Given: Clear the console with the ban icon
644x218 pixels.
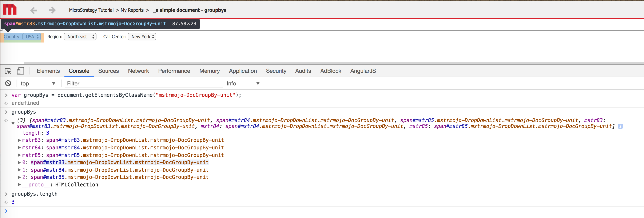Looking at the screenshot, I should tap(8, 83).
